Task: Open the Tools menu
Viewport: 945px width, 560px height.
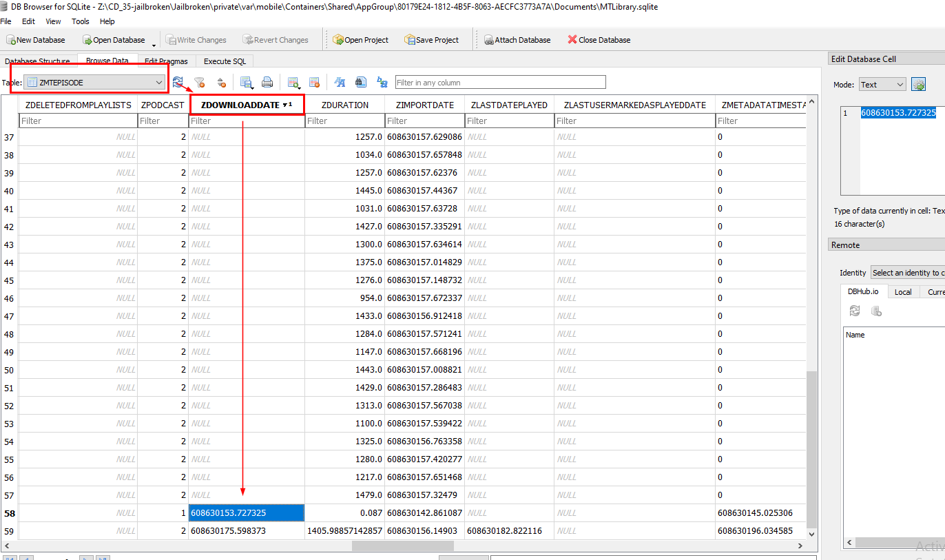Action: (x=81, y=21)
